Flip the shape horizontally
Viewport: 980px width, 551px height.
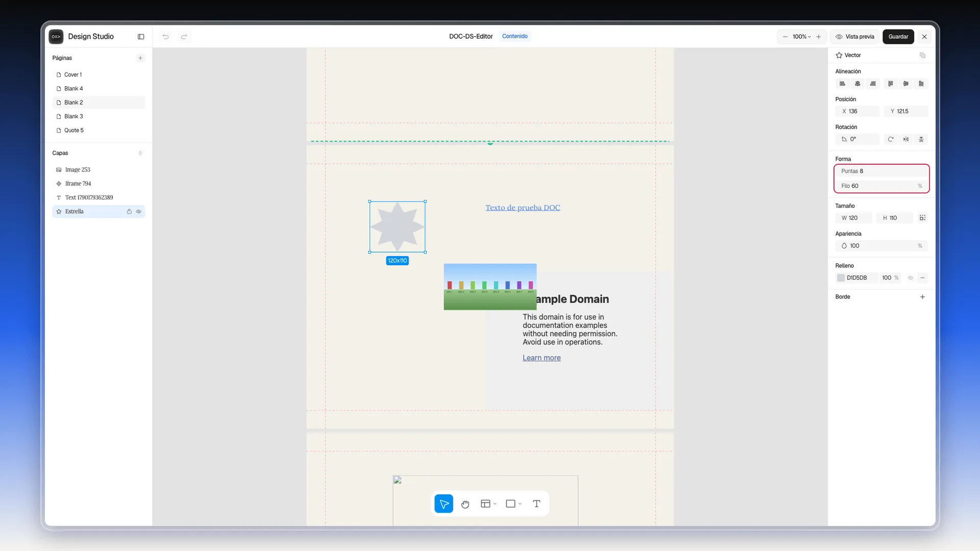click(906, 139)
